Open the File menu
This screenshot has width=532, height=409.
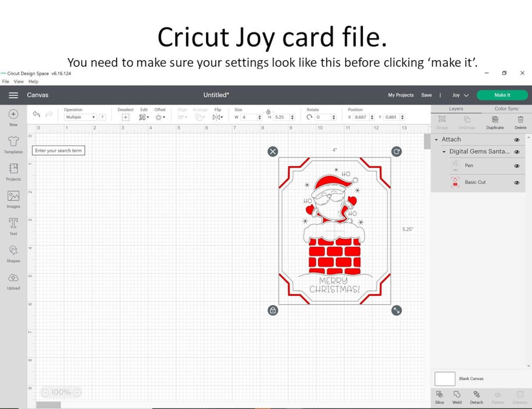coord(6,81)
